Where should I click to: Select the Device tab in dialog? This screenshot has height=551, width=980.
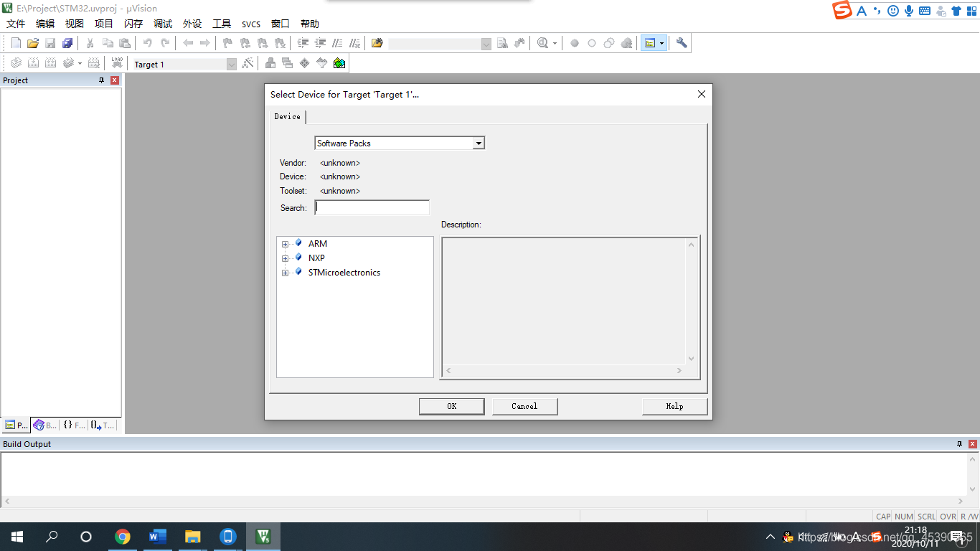(x=288, y=116)
